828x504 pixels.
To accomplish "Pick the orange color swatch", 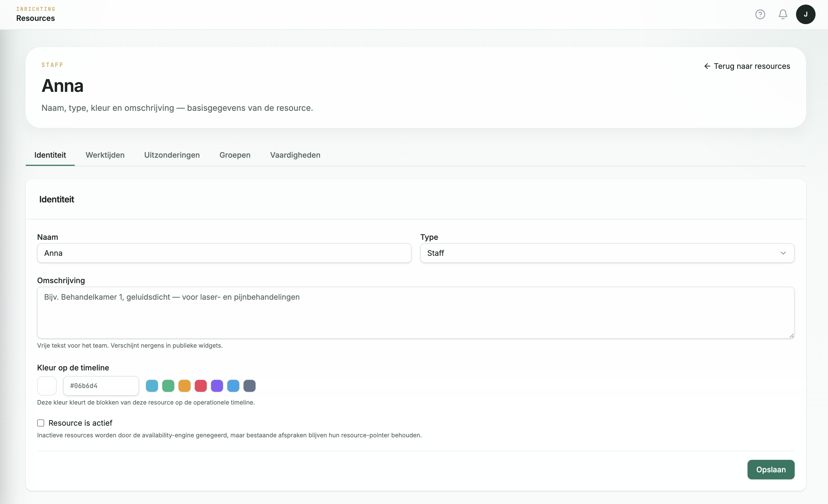I will (x=185, y=386).
